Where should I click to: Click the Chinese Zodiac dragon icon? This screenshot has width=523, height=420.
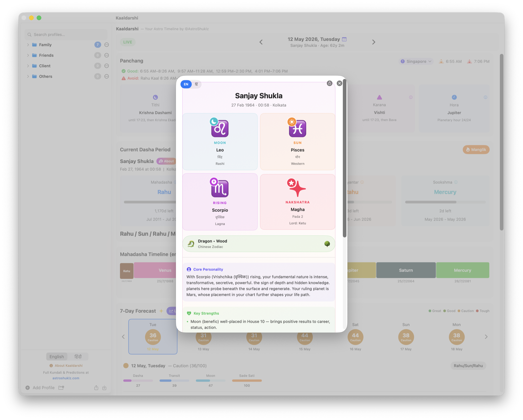point(191,244)
